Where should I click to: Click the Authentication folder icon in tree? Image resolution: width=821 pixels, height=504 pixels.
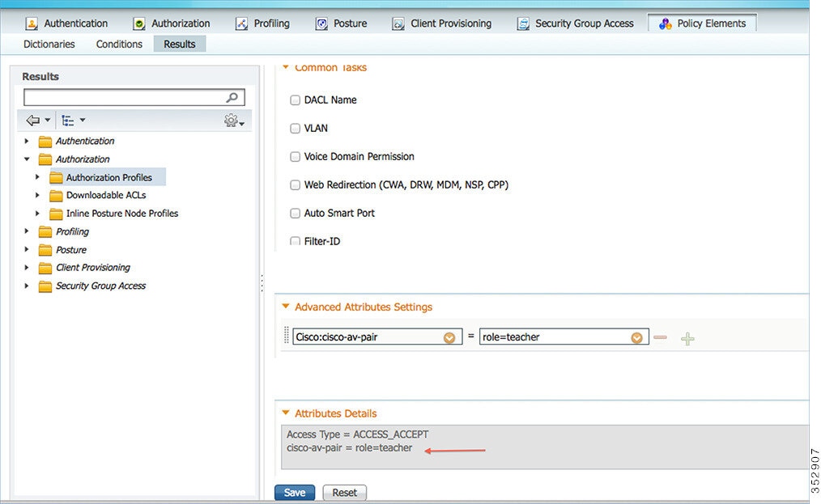pyautogui.click(x=45, y=142)
